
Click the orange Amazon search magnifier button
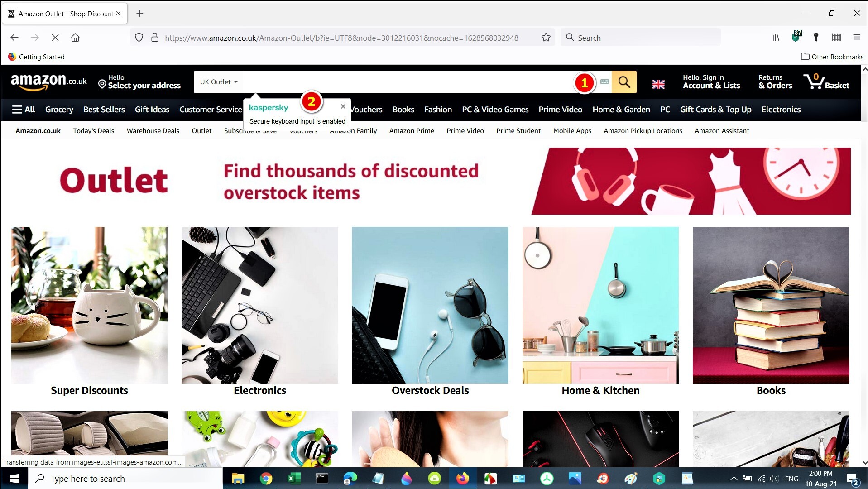(624, 82)
